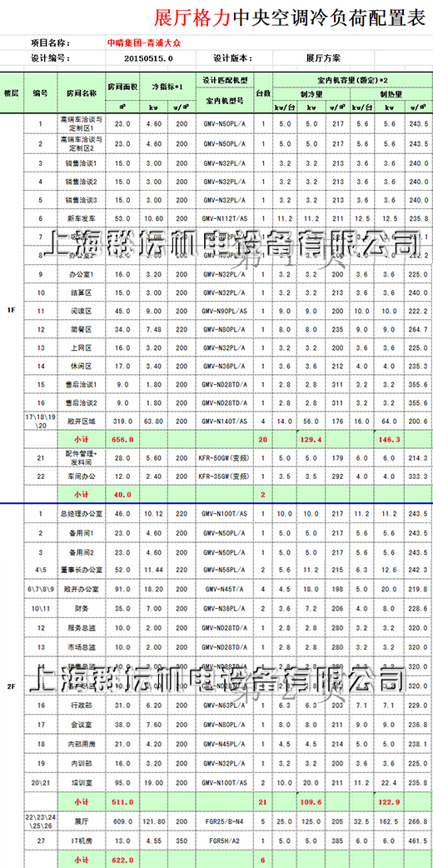Select model cell GMV-N140T/AS
The image size is (433, 868).
pos(225,421)
